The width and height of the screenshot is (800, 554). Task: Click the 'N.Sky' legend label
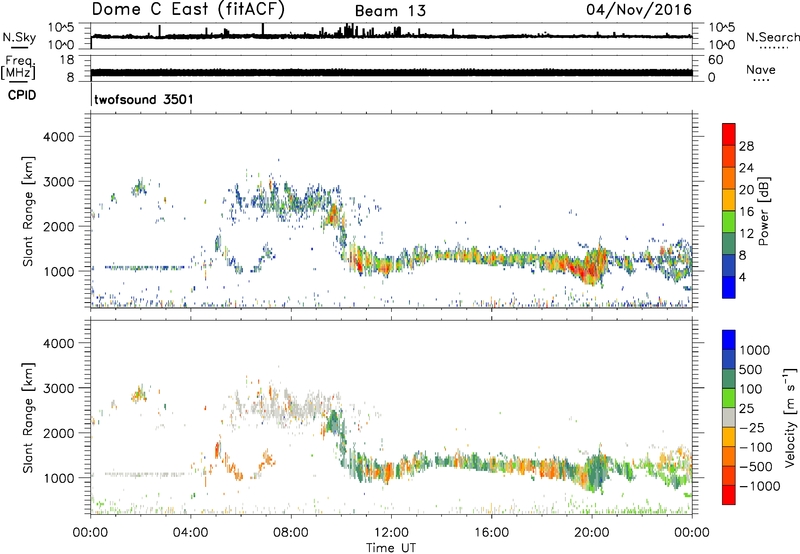click(19, 37)
